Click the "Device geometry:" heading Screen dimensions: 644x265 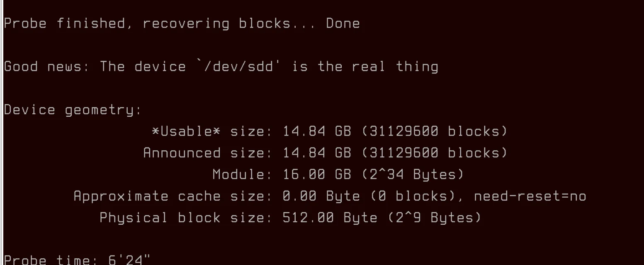tap(73, 110)
